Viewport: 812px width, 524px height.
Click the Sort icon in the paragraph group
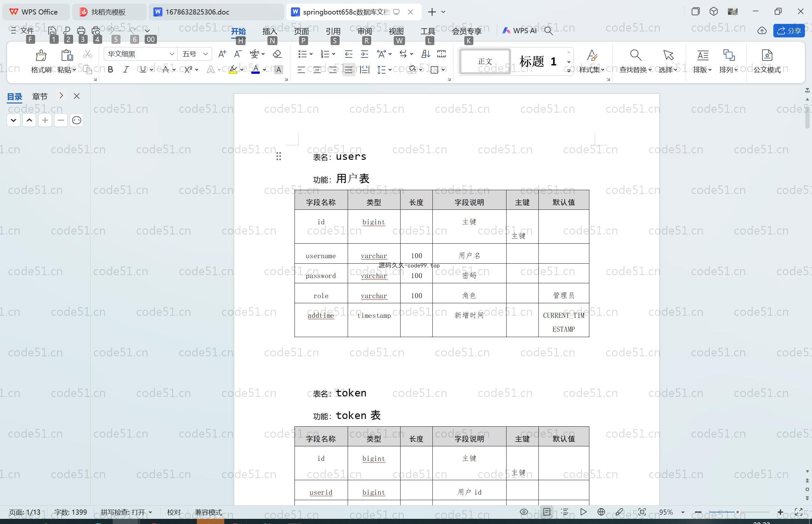(426, 54)
